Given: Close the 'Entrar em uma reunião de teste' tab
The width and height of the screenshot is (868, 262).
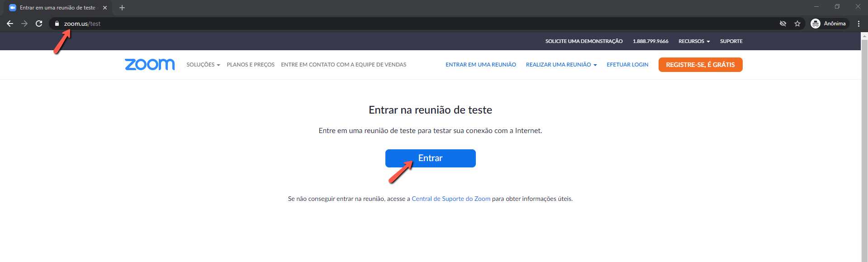Looking at the screenshot, I should pyautogui.click(x=105, y=8).
